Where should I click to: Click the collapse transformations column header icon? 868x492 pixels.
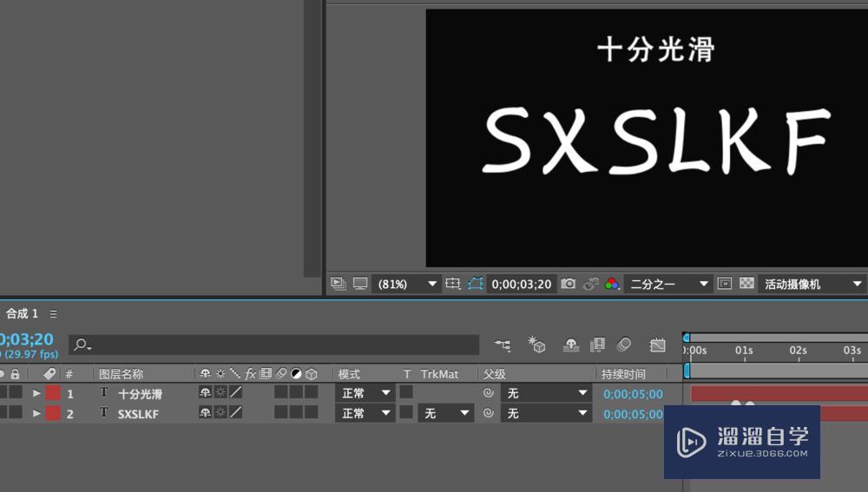220,374
